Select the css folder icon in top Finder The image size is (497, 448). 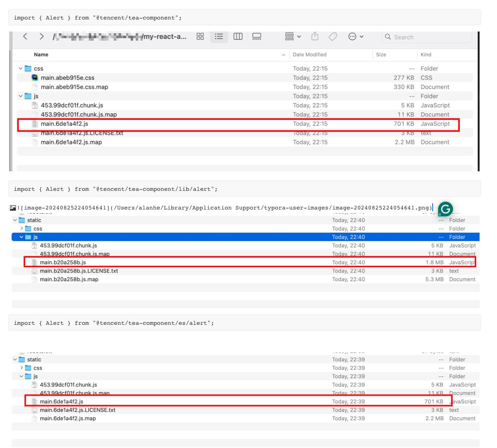(28, 68)
